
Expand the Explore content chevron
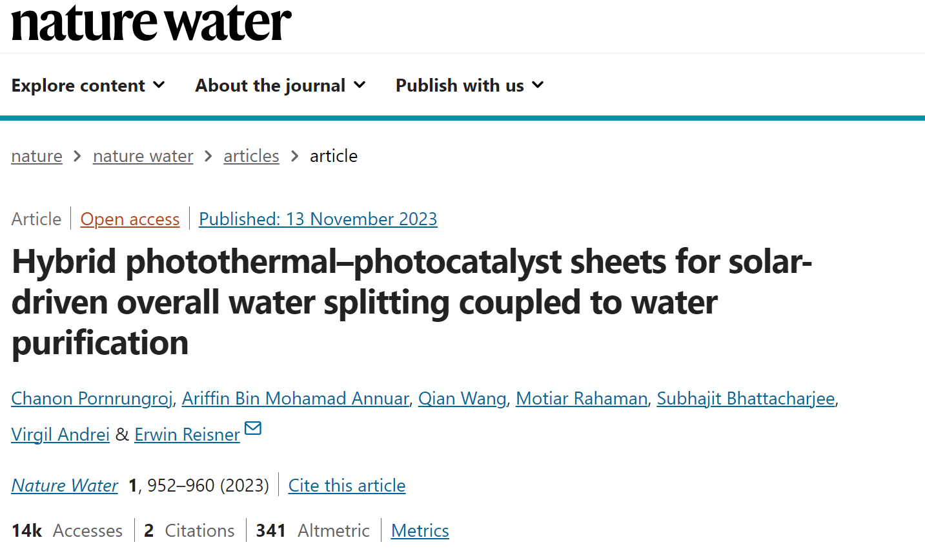[159, 85]
